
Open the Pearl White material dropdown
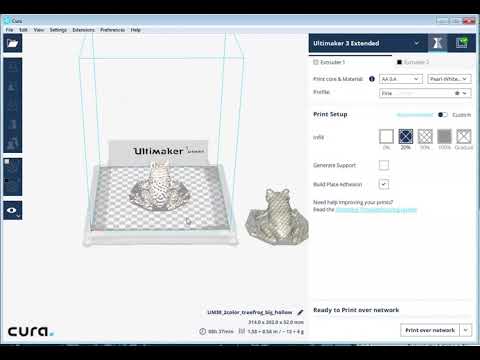[449, 79]
